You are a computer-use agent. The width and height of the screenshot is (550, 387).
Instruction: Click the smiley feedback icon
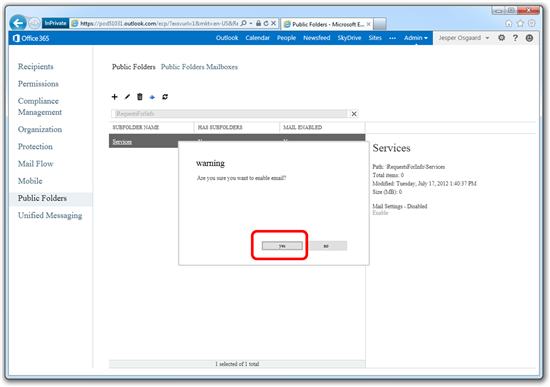529,38
